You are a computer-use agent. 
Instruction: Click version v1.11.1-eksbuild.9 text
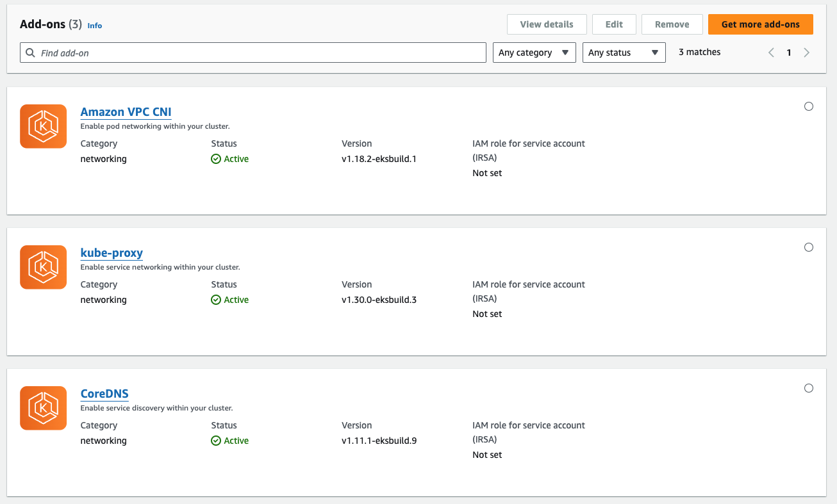tap(379, 441)
